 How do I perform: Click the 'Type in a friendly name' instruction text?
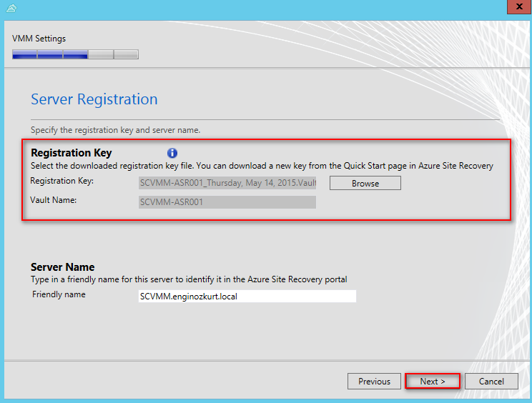(x=189, y=279)
